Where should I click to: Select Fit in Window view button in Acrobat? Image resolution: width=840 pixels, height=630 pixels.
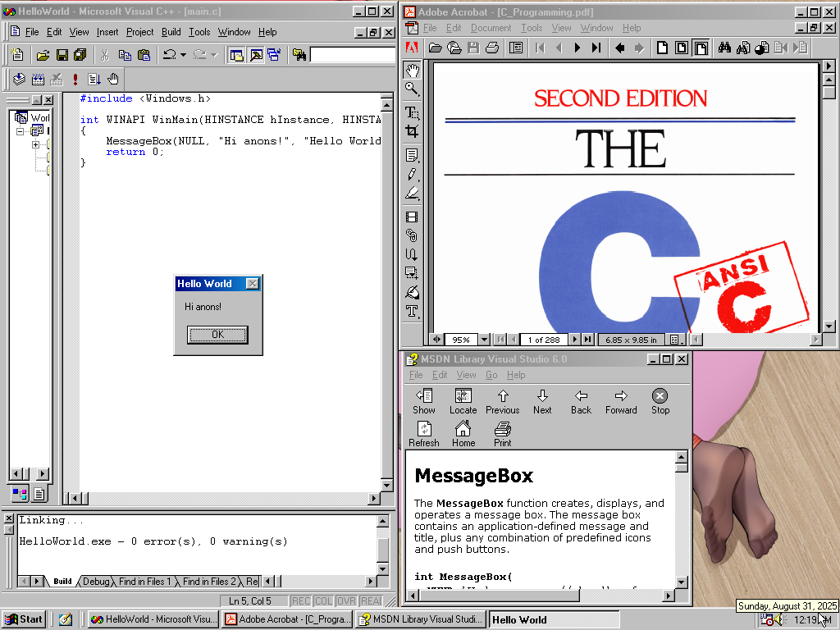[x=682, y=48]
